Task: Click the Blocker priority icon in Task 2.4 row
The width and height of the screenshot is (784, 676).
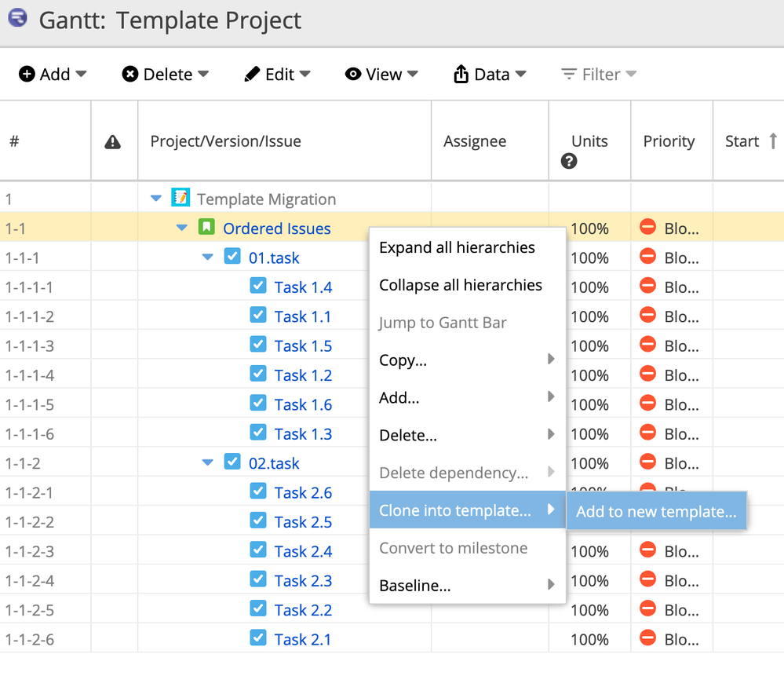Action: (x=647, y=550)
